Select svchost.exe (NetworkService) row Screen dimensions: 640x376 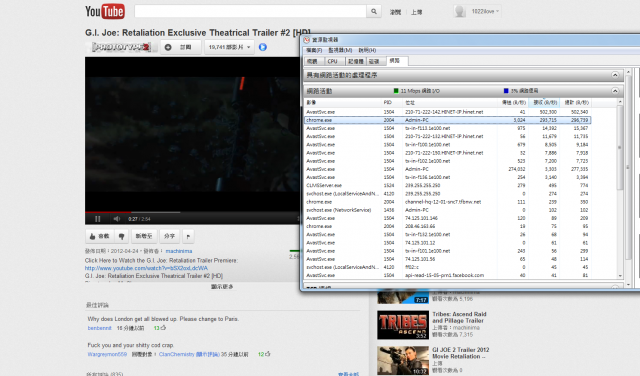point(447,210)
